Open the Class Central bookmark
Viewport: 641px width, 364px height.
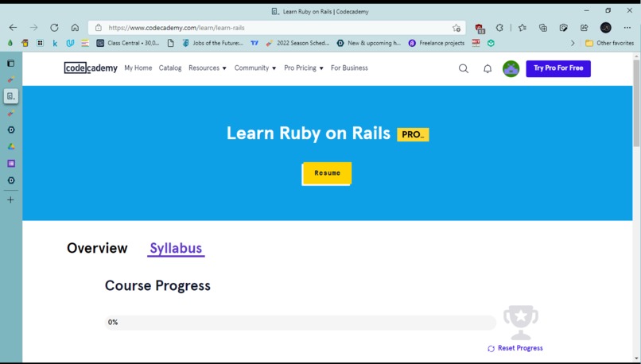point(128,43)
